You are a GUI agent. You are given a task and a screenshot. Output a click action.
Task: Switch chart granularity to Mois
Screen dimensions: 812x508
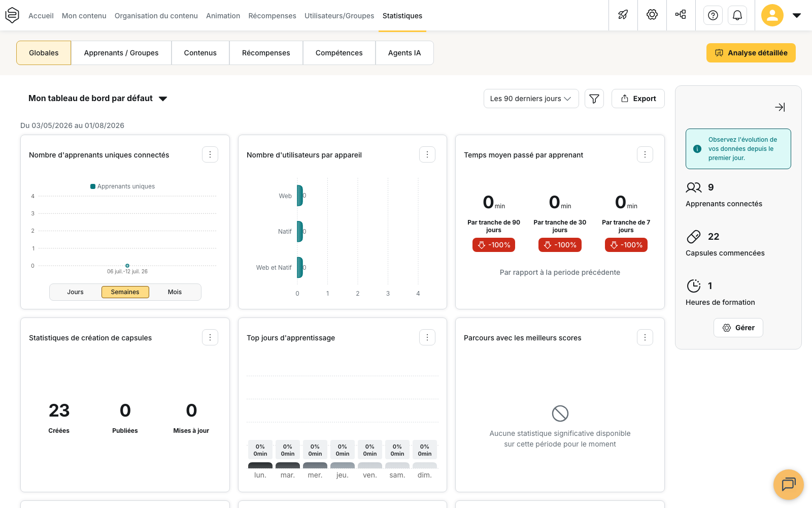pos(175,292)
